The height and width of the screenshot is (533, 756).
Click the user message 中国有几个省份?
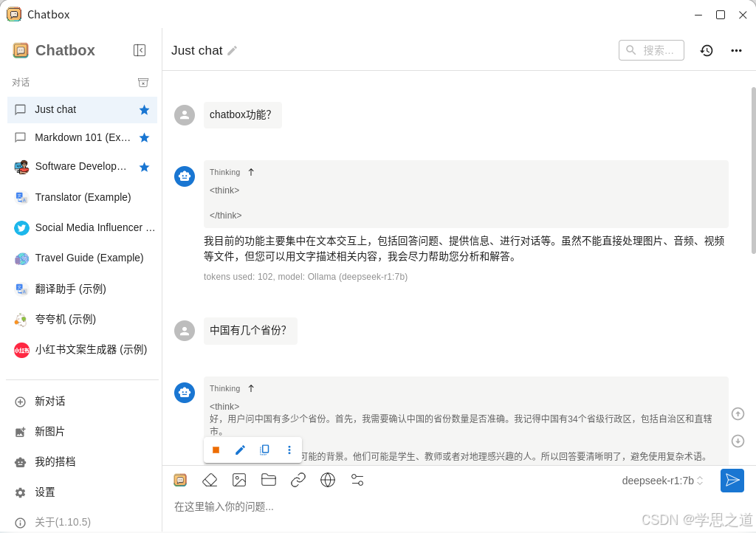pyautogui.click(x=250, y=331)
